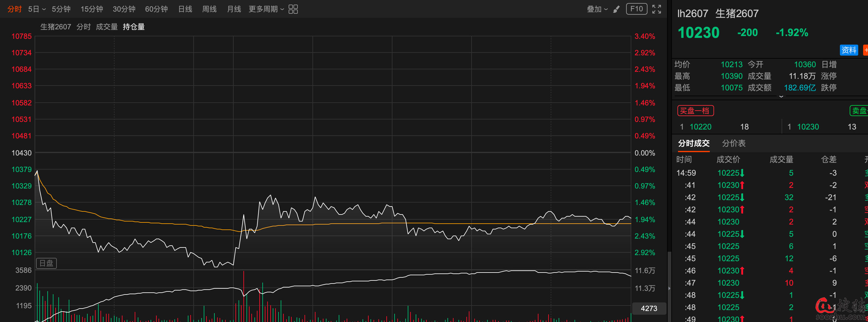Expand quote details with the down chevron
This screenshot has width=868, height=322.
781,97
